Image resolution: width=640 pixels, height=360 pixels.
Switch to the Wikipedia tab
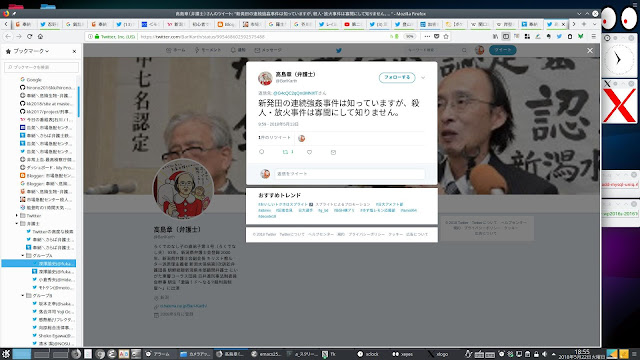[480, 24]
